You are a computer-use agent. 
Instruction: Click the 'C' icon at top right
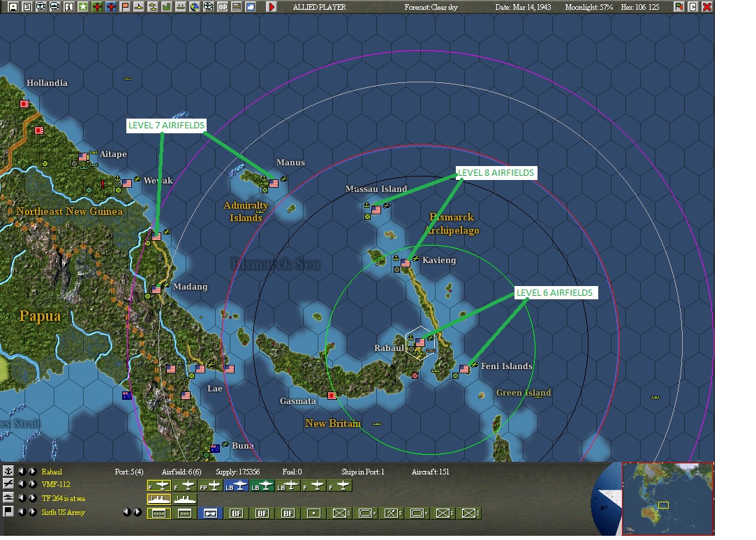coord(693,7)
